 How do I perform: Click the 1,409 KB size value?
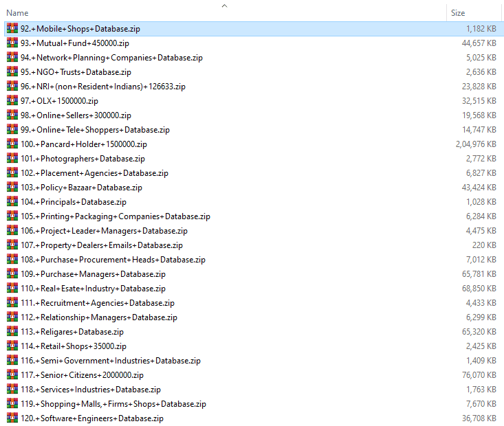[481, 361]
